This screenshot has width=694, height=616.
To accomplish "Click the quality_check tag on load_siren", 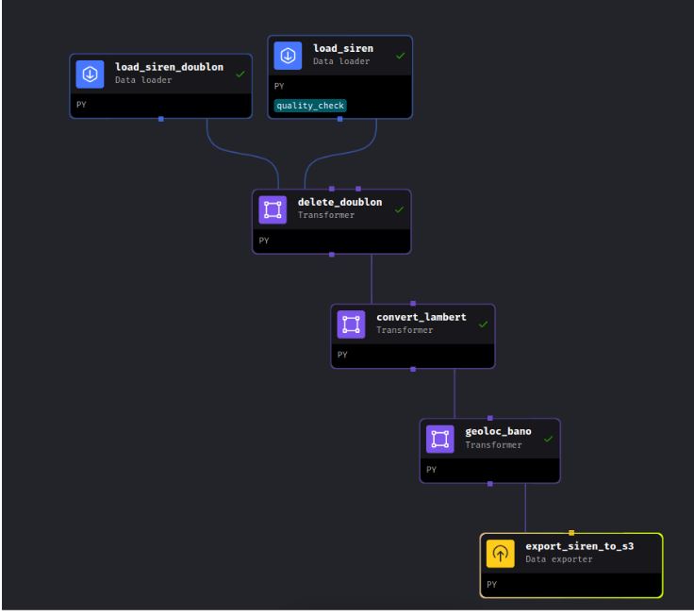I will pos(310,105).
